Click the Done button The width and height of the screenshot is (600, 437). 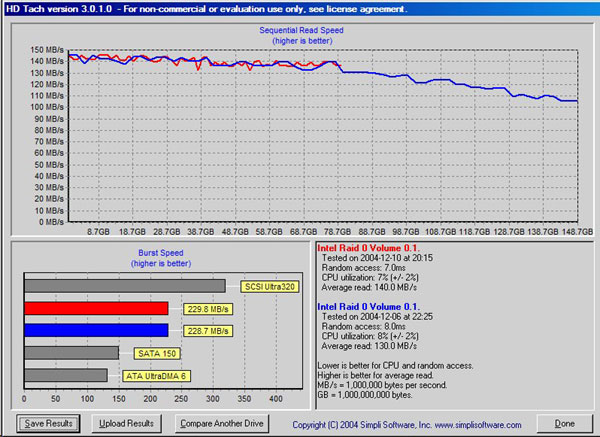click(564, 424)
